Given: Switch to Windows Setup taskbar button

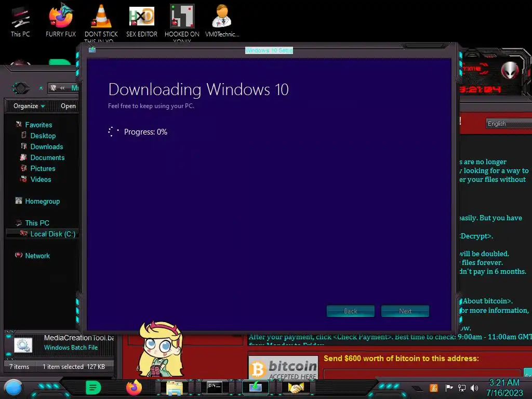Looking at the screenshot, I should point(256,388).
